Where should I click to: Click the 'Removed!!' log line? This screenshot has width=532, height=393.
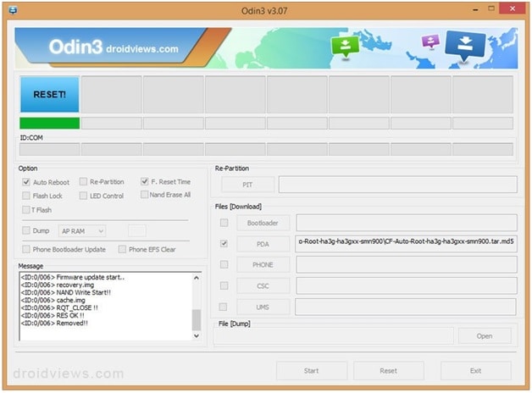[54, 324]
